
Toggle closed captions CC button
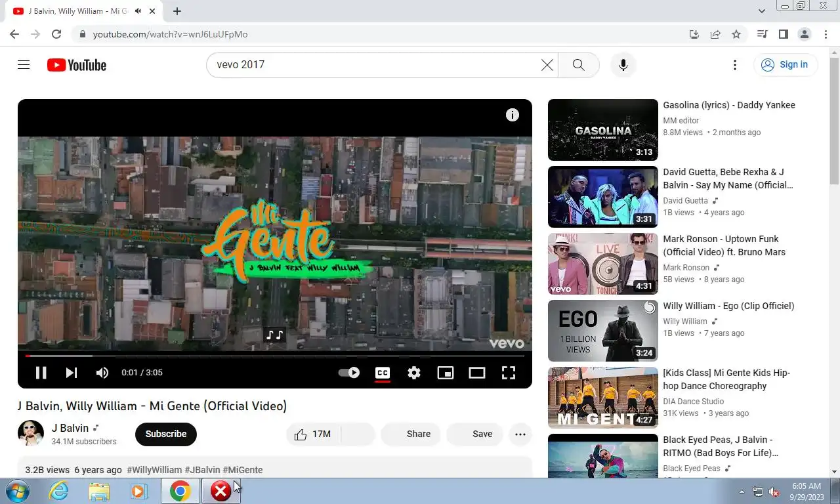[383, 373]
